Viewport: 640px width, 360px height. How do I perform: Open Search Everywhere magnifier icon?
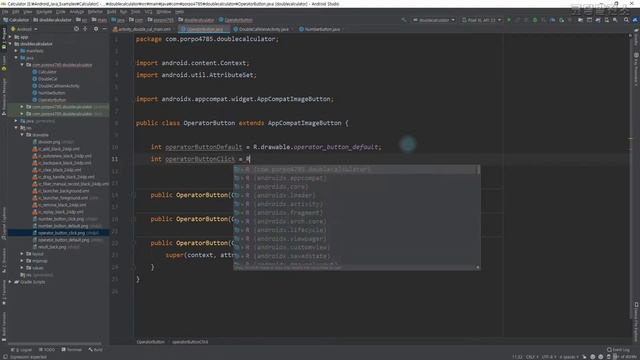click(x=626, y=20)
